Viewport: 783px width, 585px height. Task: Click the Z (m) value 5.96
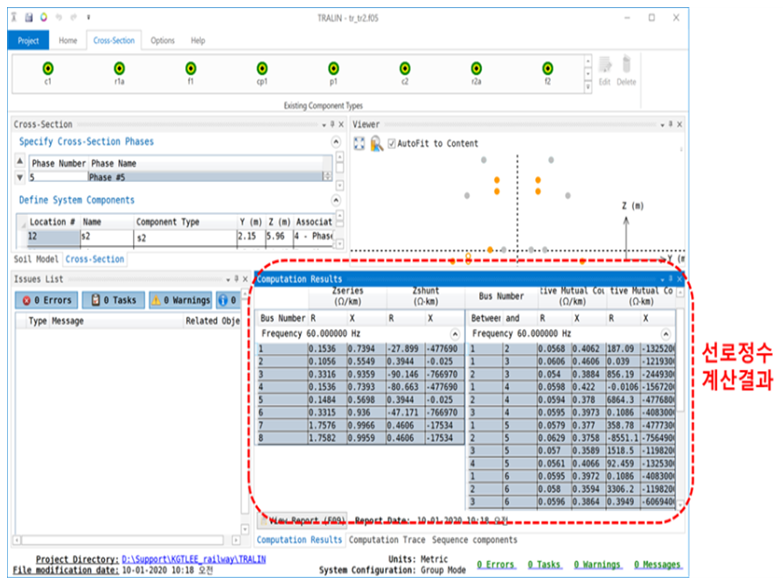click(278, 237)
